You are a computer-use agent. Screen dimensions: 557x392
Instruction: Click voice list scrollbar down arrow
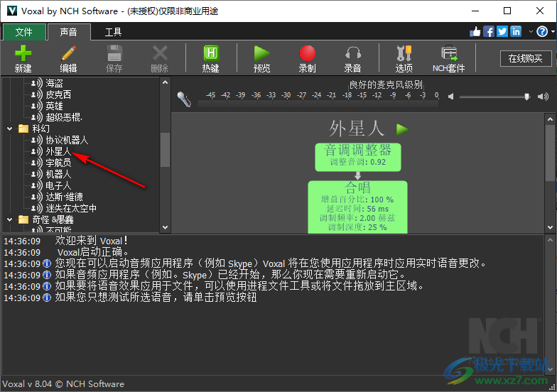point(165,227)
